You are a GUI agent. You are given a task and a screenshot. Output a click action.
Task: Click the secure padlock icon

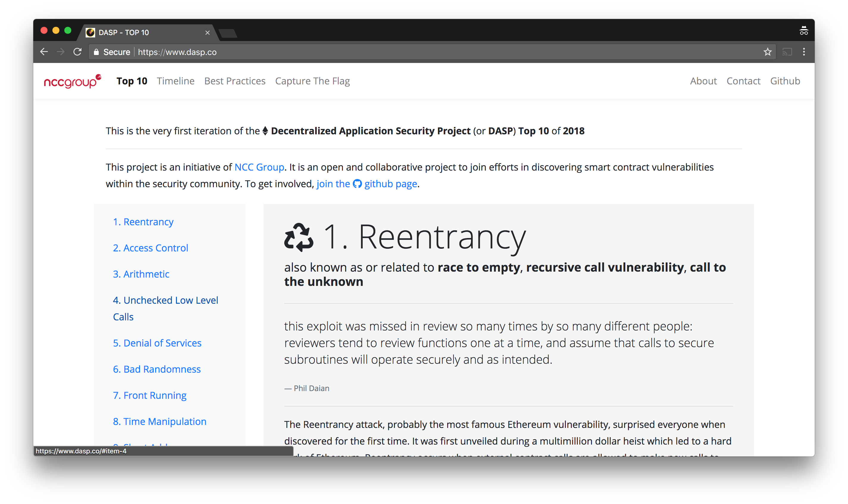(x=97, y=52)
